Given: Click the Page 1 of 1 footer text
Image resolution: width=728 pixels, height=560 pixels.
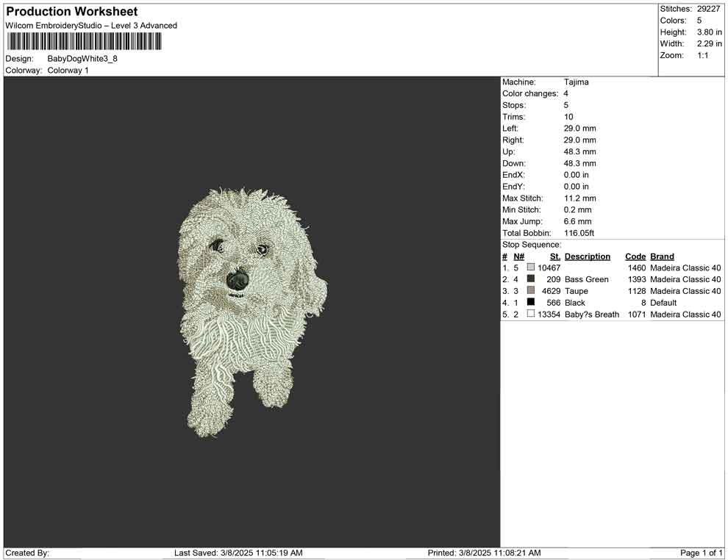Looking at the screenshot, I should (x=702, y=553).
